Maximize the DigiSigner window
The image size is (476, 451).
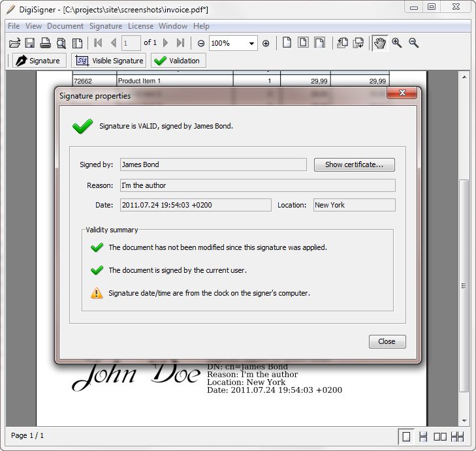point(432,7)
